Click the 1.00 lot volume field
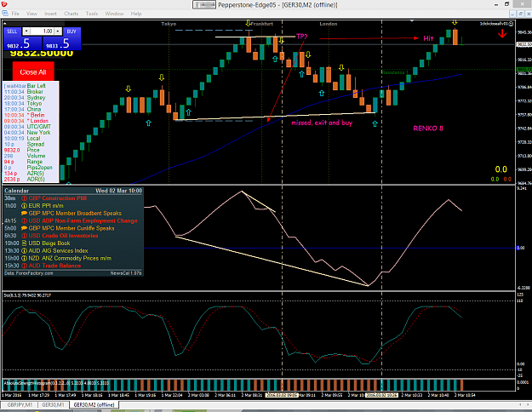Viewport: 532px width, 412px height. click(42, 31)
